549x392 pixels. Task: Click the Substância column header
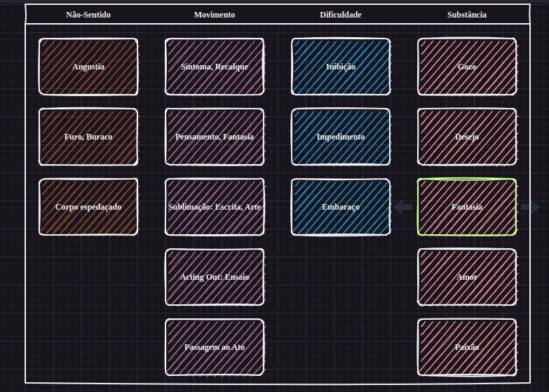[467, 15]
